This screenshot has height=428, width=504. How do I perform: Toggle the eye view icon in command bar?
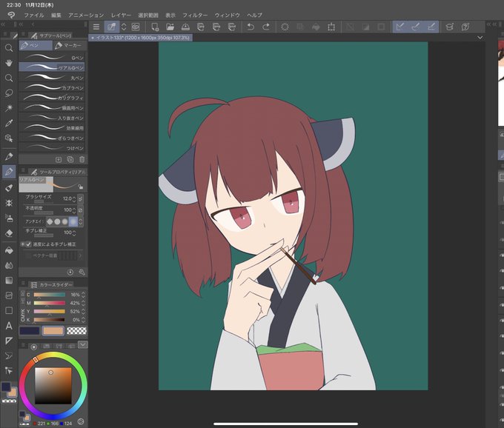(x=136, y=27)
